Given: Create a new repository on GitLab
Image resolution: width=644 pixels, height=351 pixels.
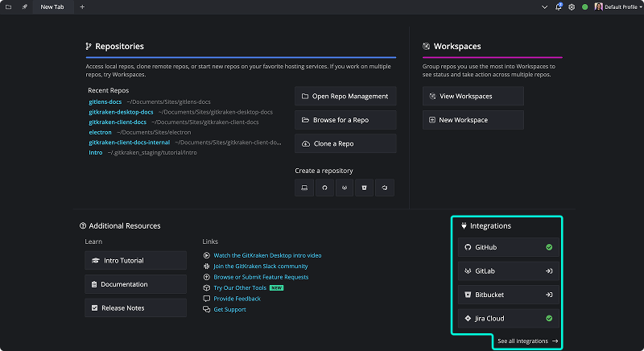Looking at the screenshot, I should tap(345, 188).
